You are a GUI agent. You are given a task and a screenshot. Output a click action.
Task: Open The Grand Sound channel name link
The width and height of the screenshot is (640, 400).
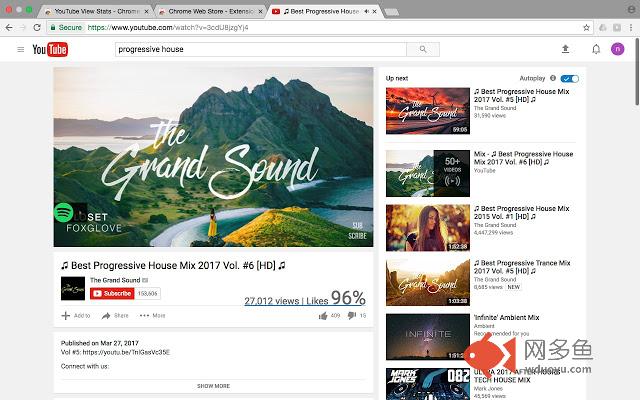coord(115,280)
